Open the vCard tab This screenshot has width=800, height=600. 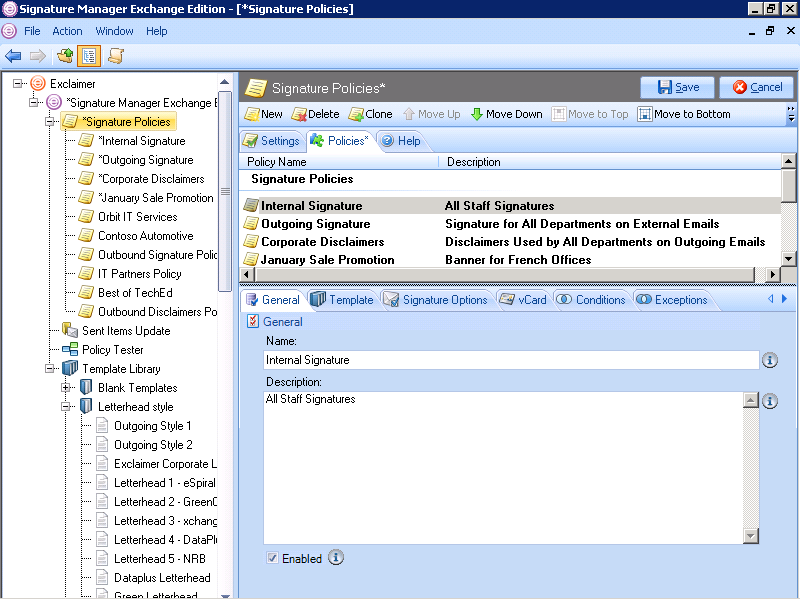click(523, 300)
